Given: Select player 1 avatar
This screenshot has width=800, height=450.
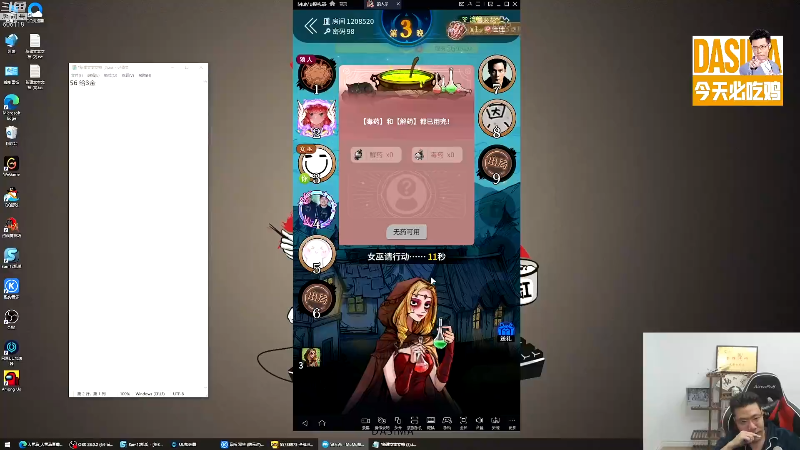Looking at the screenshot, I should 316,74.
